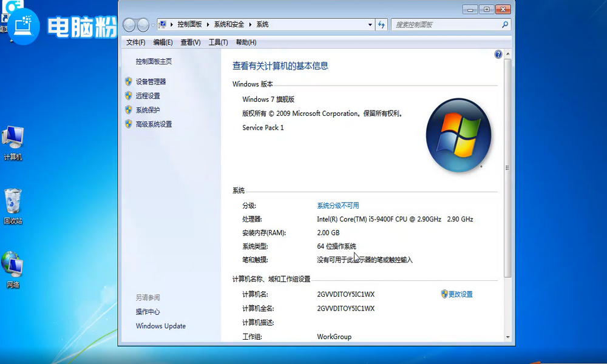
Task: Open the 工具(T) menu
Action: click(x=218, y=42)
